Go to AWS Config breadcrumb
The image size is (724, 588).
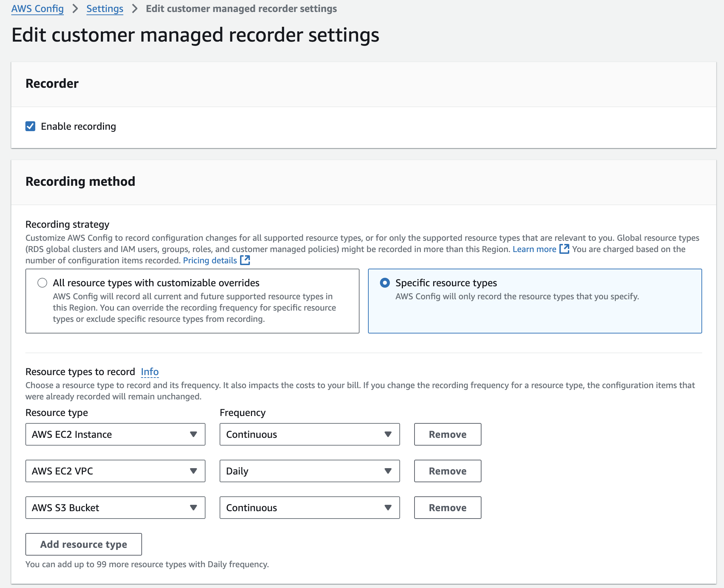37,9
